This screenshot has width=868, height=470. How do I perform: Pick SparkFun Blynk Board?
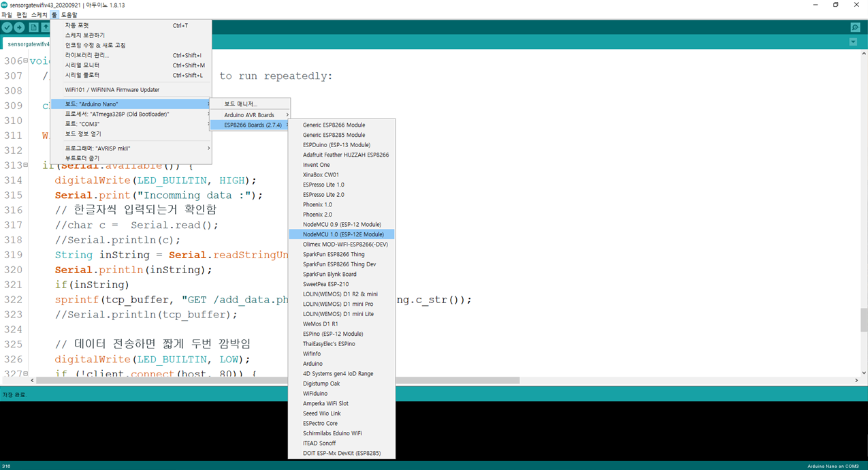342,275
